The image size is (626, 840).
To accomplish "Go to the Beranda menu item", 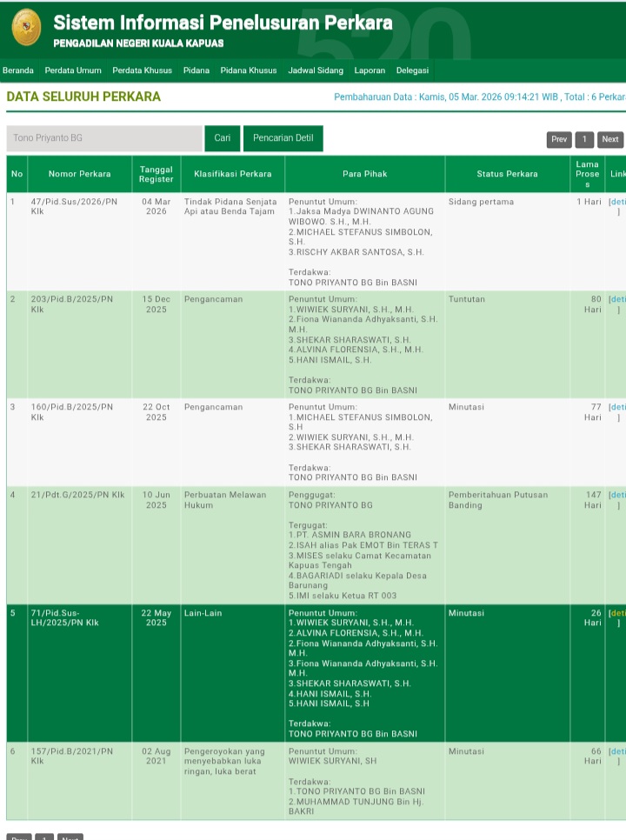I will pos(18,70).
